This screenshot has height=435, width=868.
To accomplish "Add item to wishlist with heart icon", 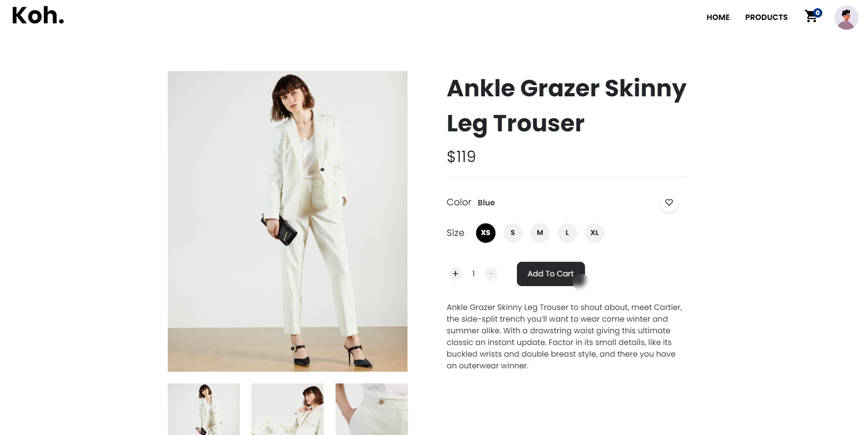I will [669, 202].
